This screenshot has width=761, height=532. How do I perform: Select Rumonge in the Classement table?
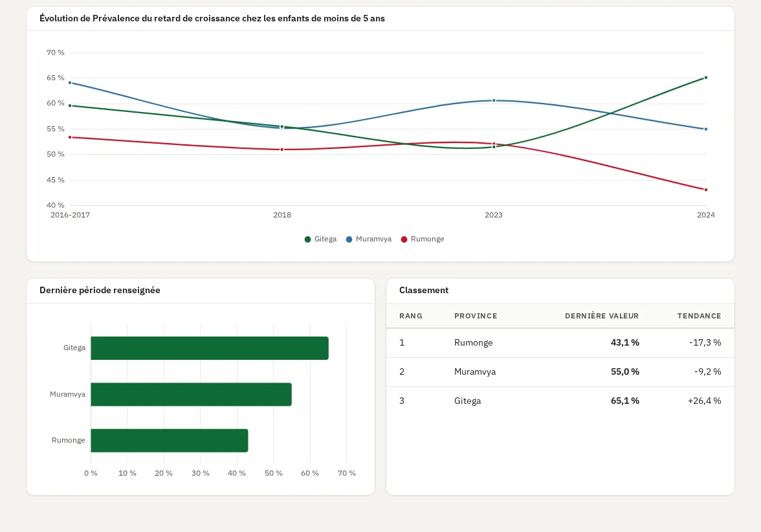pos(473,343)
